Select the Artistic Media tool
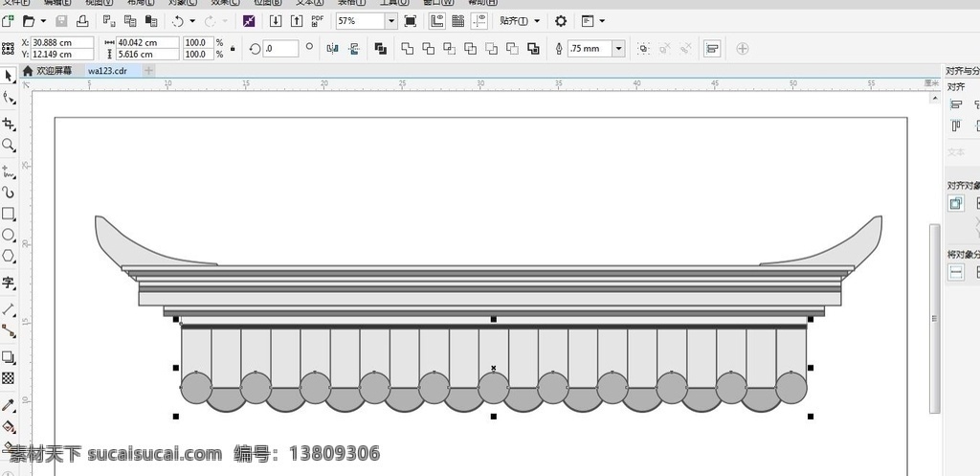This screenshot has width=980, height=476. [x=8, y=192]
